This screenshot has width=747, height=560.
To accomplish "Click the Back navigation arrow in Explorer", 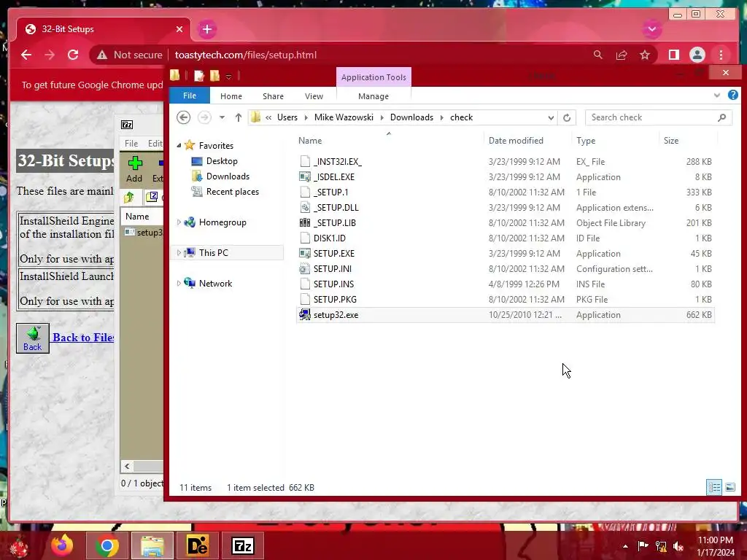I will 183,117.
